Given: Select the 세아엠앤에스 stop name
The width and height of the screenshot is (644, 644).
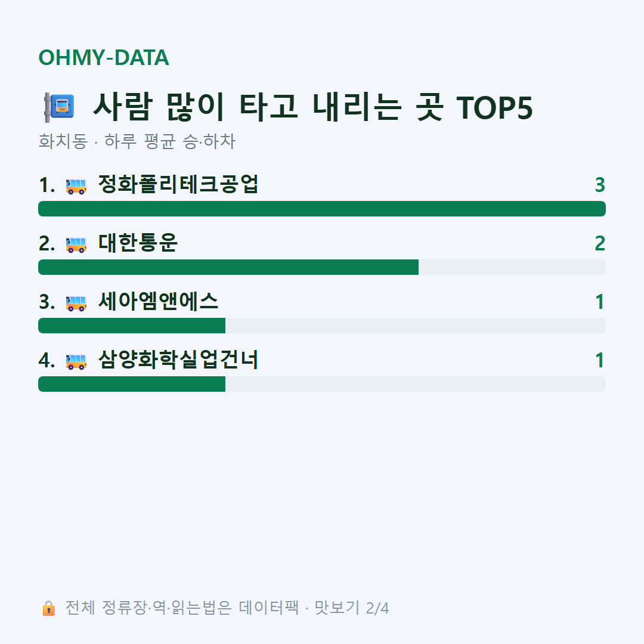Looking at the screenshot, I should (x=158, y=301).
